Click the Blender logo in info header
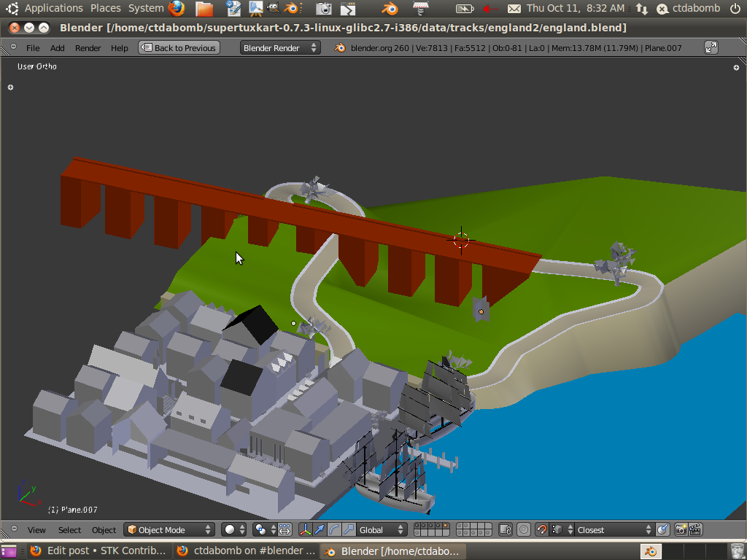The width and height of the screenshot is (747, 560). click(340, 47)
